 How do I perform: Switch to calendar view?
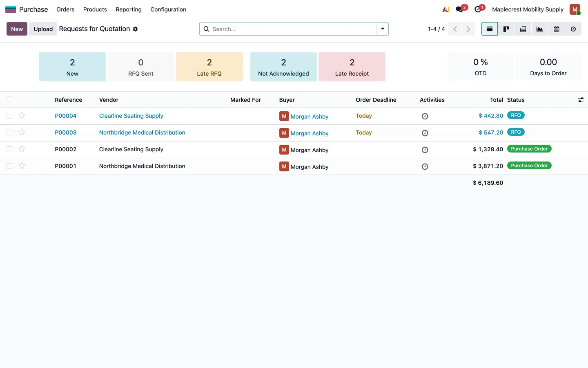coord(557,29)
